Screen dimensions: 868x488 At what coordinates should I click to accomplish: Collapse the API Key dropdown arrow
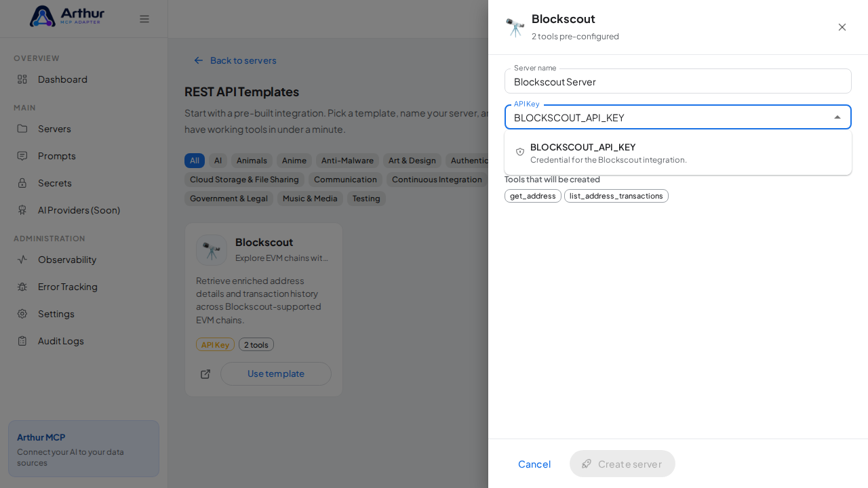pyautogui.click(x=837, y=117)
